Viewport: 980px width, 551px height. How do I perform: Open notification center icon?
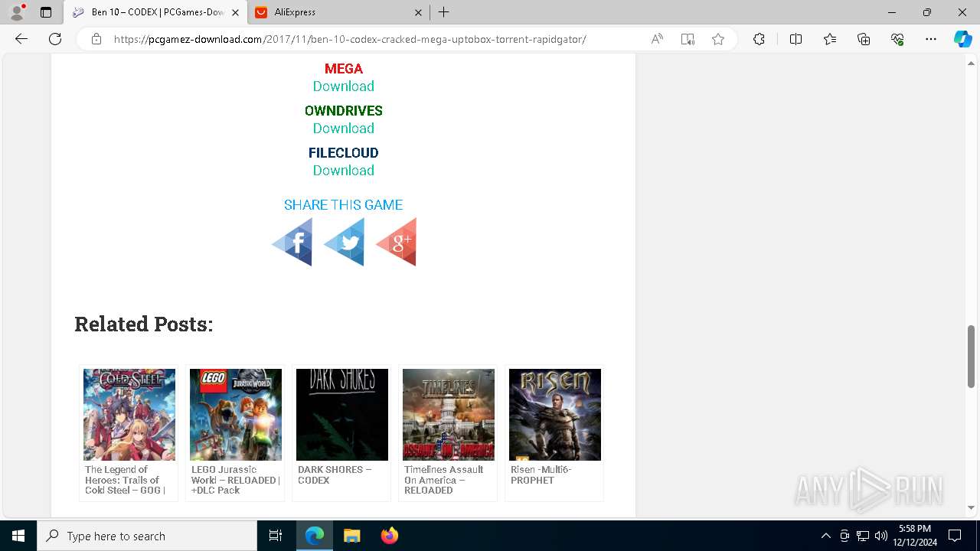(955, 536)
